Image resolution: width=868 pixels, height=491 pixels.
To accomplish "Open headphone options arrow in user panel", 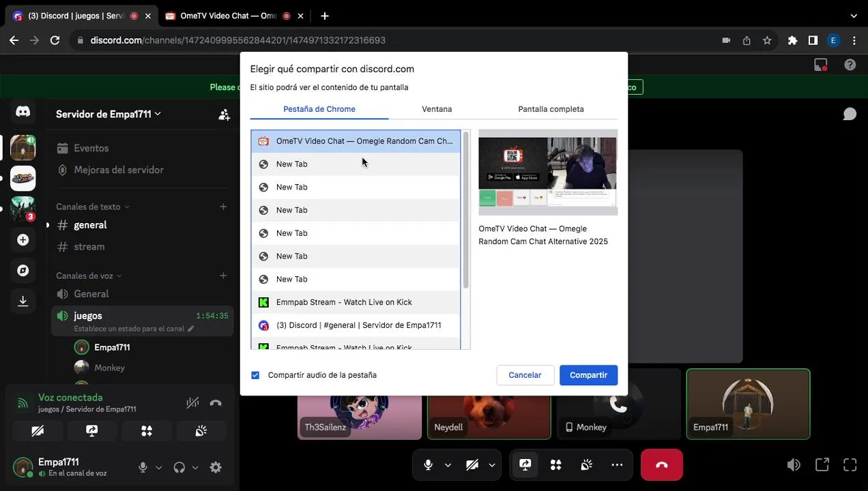I will click(x=195, y=468).
